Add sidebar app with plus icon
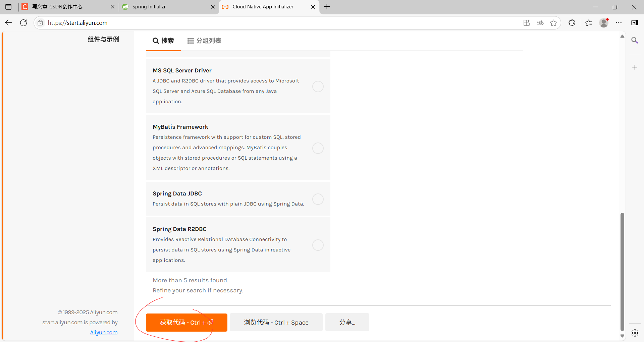The height and width of the screenshot is (342, 644). coord(635,67)
